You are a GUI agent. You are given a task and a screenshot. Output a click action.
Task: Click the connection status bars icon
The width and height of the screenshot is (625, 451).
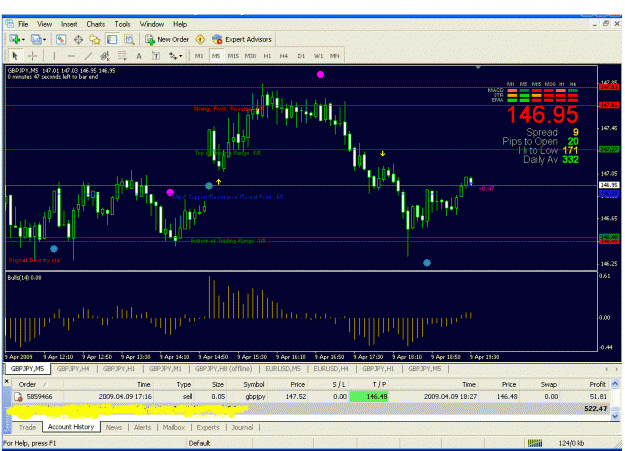point(535,443)
